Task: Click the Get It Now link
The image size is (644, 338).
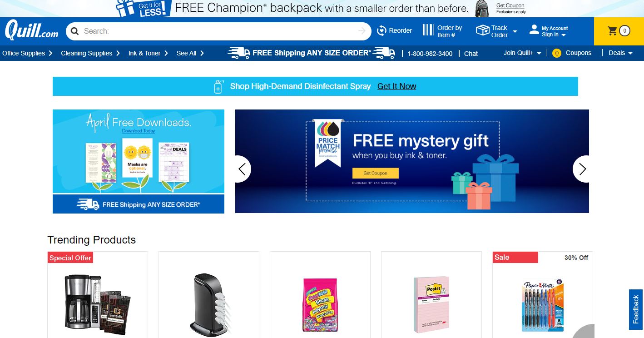Action: [396, 86]
